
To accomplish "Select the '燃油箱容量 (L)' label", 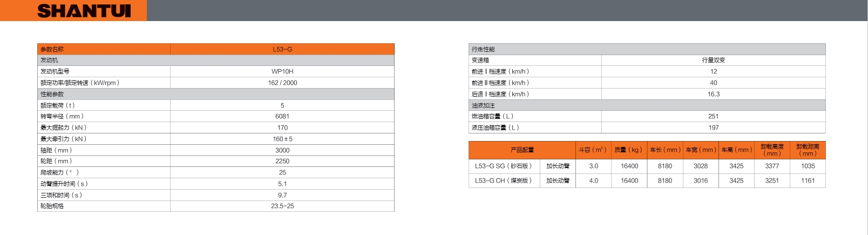I will (492, 116).
